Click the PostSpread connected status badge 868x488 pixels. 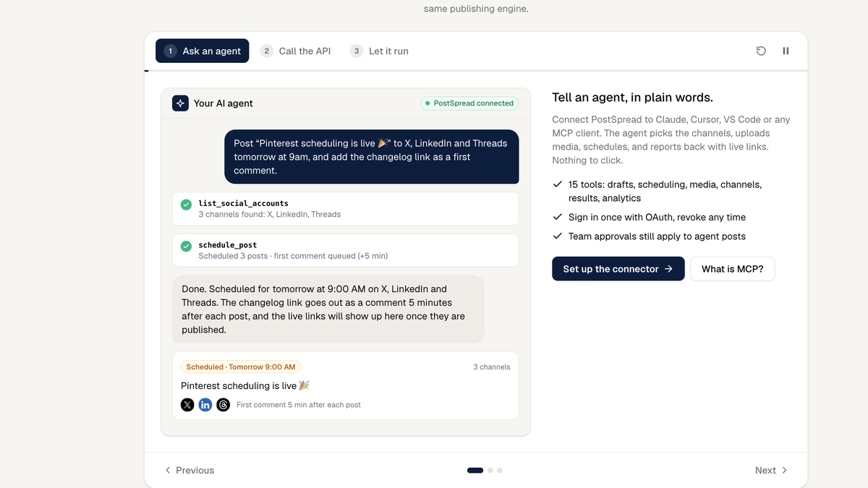(470, 103)
